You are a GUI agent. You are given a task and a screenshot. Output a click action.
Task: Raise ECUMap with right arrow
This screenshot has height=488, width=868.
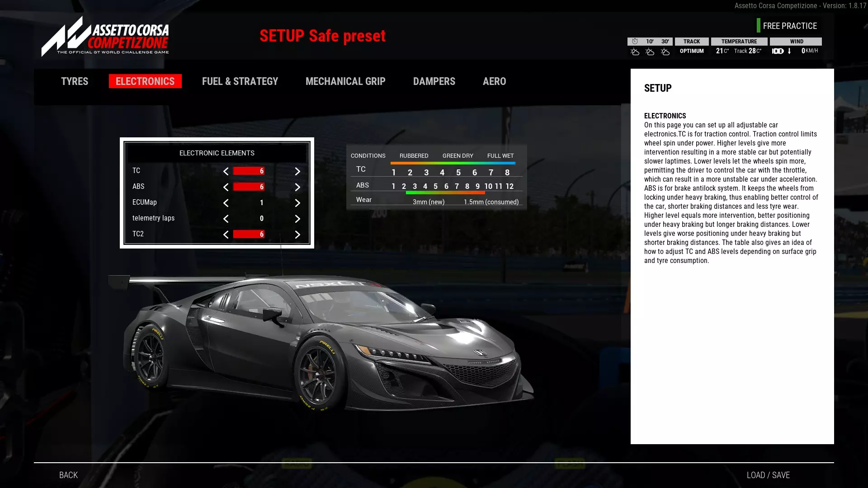point(297,203)
